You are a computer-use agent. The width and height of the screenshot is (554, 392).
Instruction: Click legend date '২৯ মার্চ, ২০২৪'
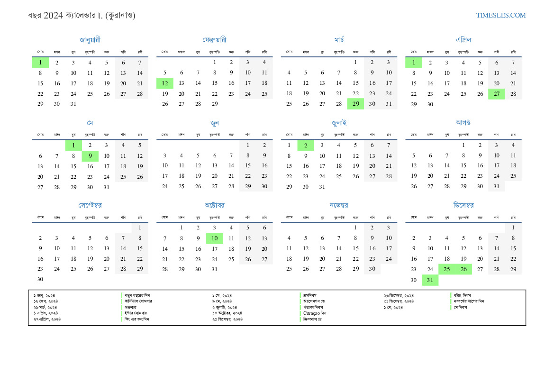pos(45,307)
